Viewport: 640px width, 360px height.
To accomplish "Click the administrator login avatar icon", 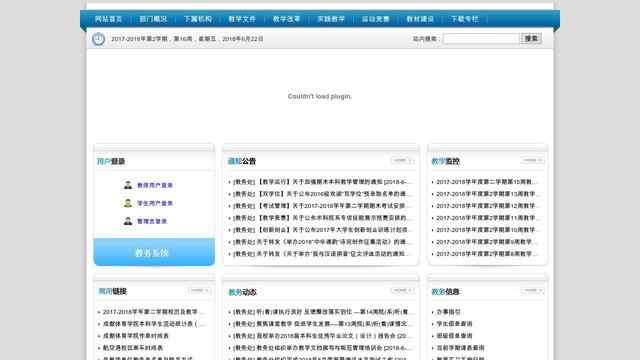I will (x=128, y=221).
